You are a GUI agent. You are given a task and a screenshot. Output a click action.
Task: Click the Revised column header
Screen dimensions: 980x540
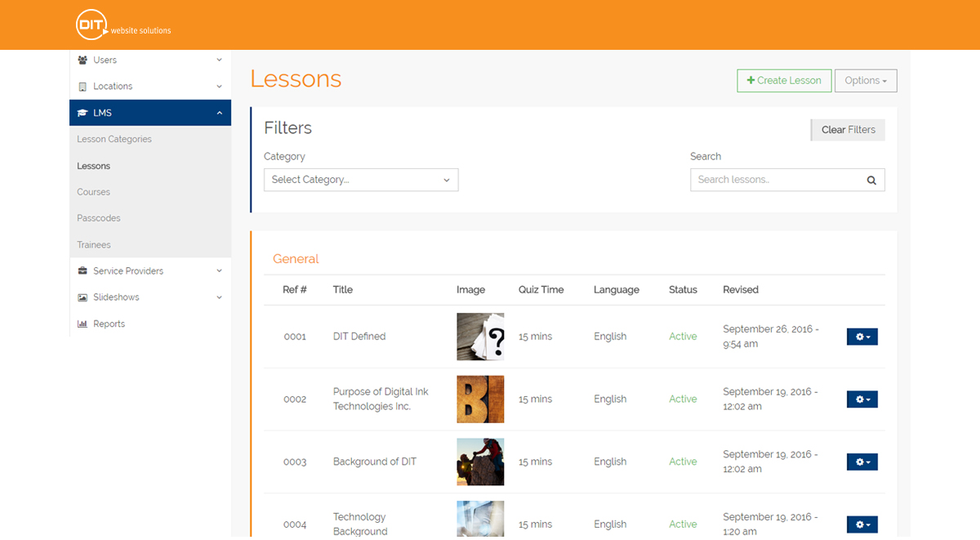click(741, 290)
